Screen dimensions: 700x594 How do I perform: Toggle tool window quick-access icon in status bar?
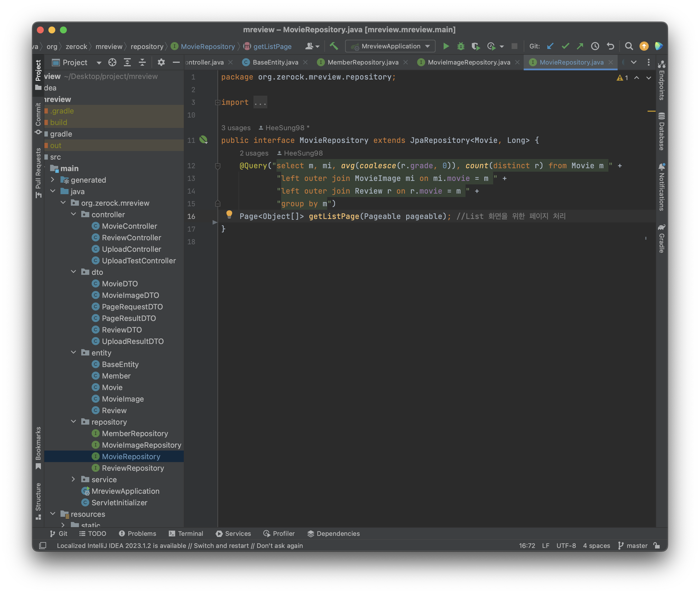pos(43,545)
